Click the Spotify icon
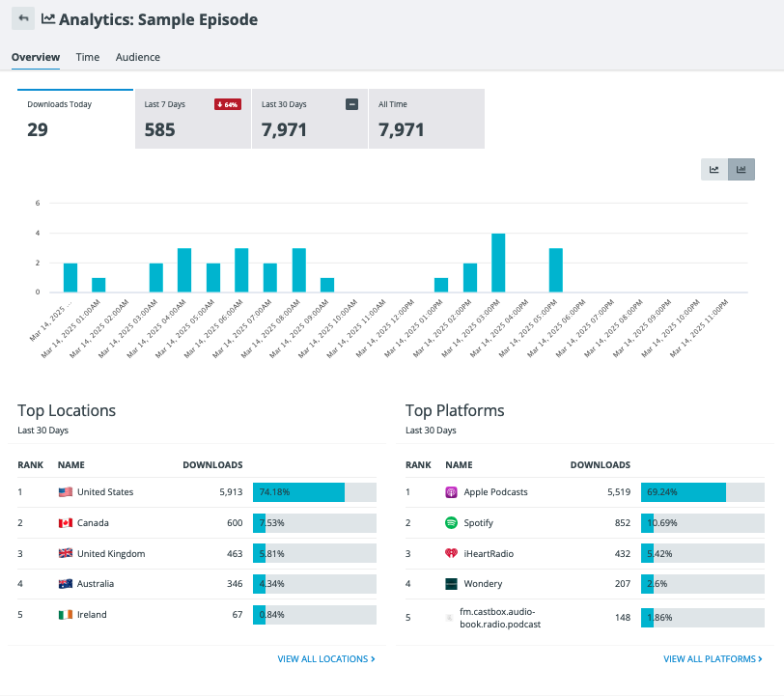Image resolution: width=784 pixels, height=696 pixels. [451, 523]
